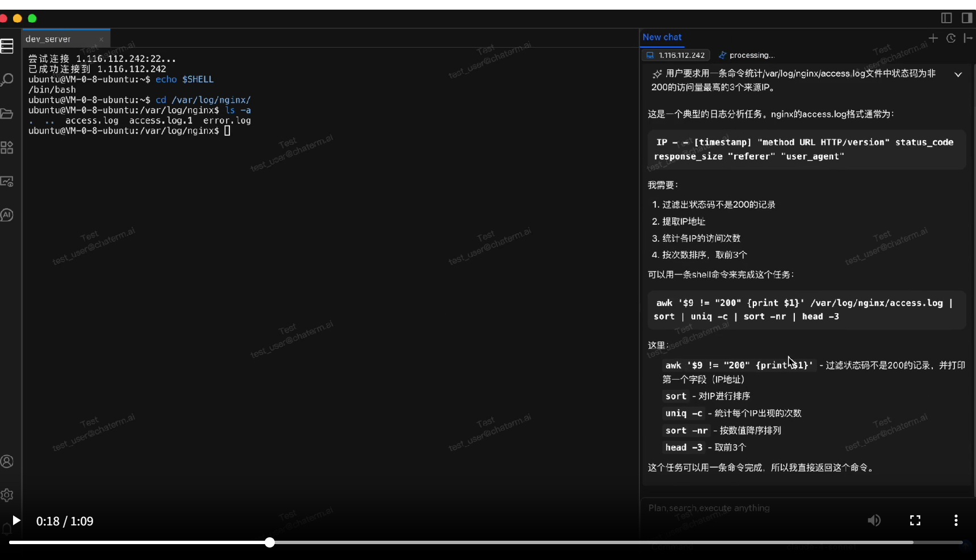Click the terminal prompt cursor line
The image size is (976, 560).
[129, 131]
